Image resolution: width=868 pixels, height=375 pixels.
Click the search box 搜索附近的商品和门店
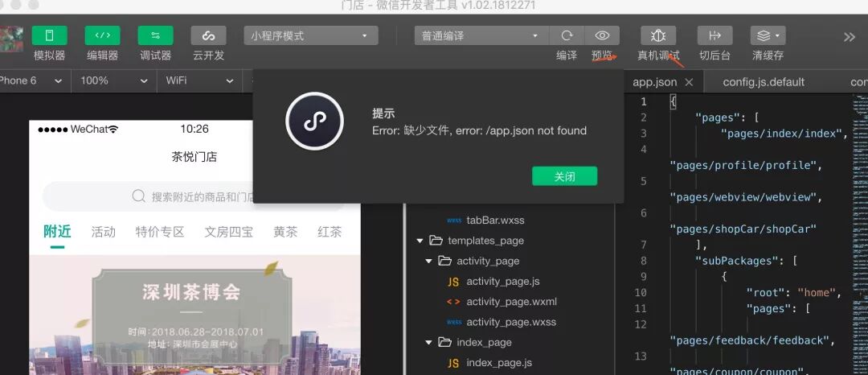coord(194,196)
